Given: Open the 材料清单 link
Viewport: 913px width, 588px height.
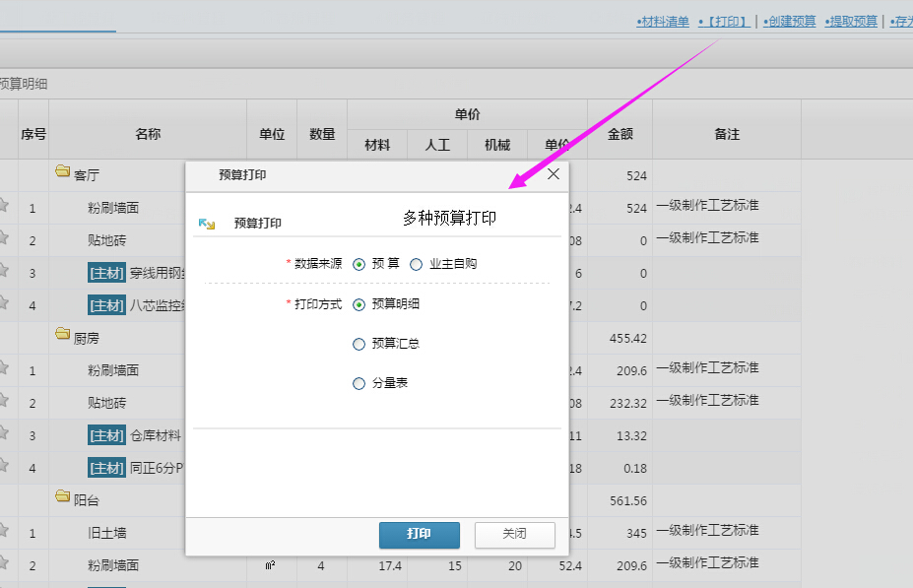Looking at the screenshot, I should tap(663, 21).
